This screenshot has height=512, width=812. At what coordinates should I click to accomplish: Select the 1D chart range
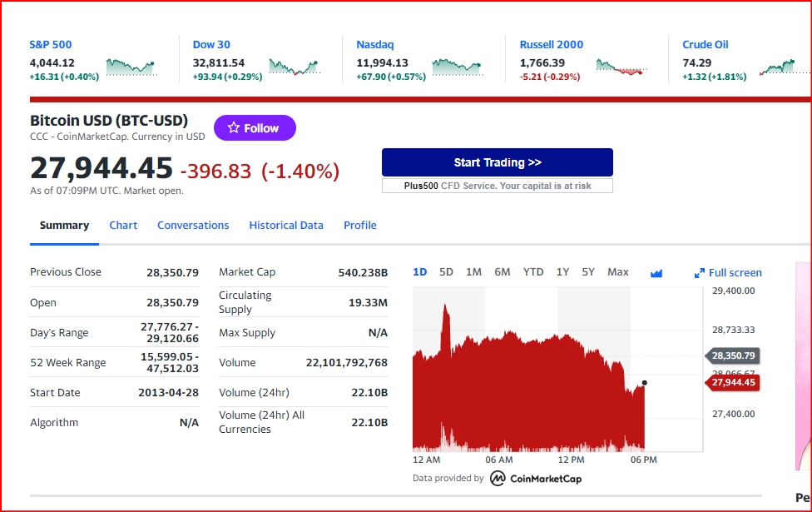click(x=420, y=272)
